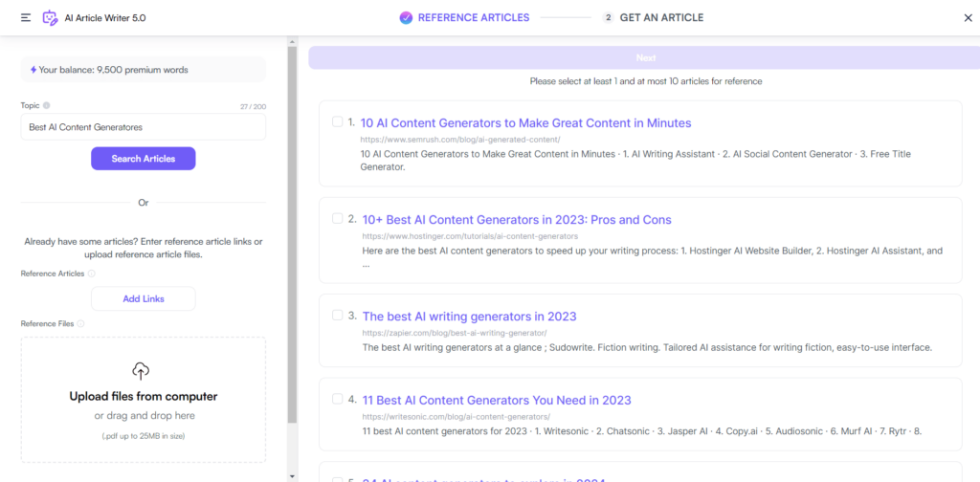Click the sidebar scrollbar up arrow
980x482 pixels.
click(x=292, y=41)
